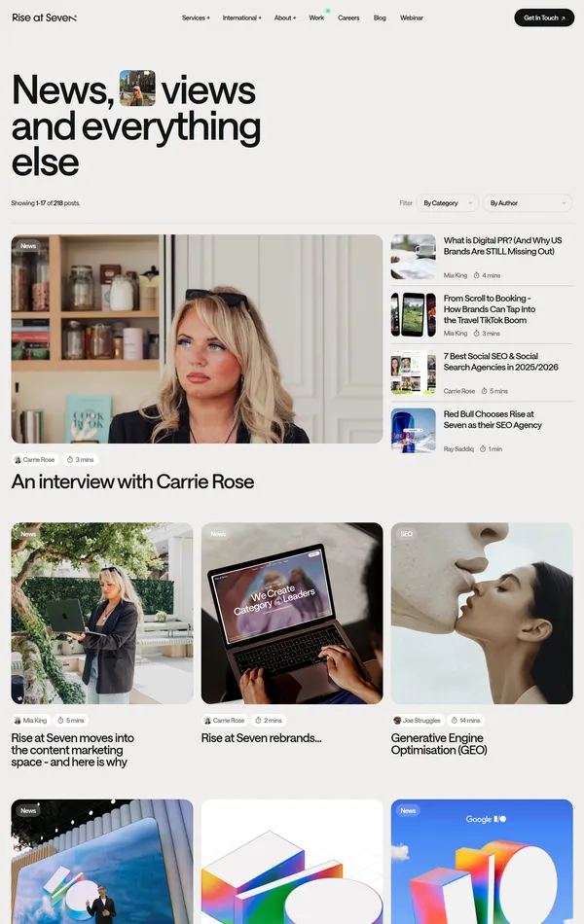Open the Webinar nav item
The width and height of the screenshot is (584, 924).
(411, 18)
